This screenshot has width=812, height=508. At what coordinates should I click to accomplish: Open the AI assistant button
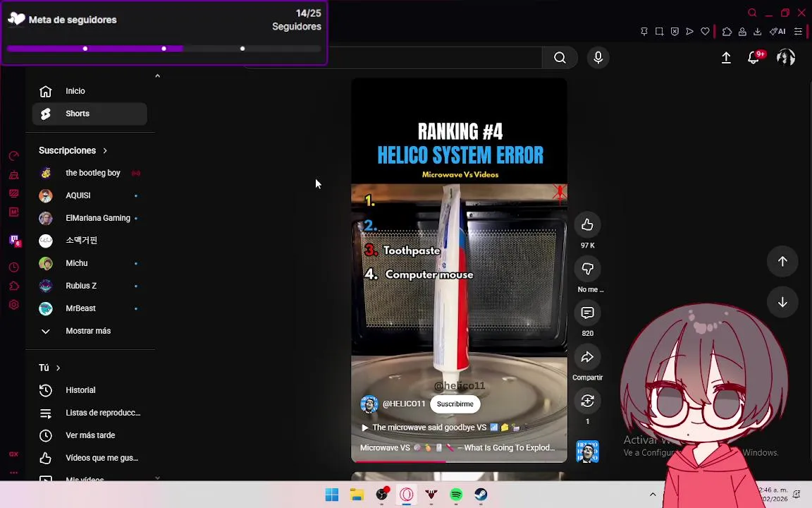coord(777,32)
